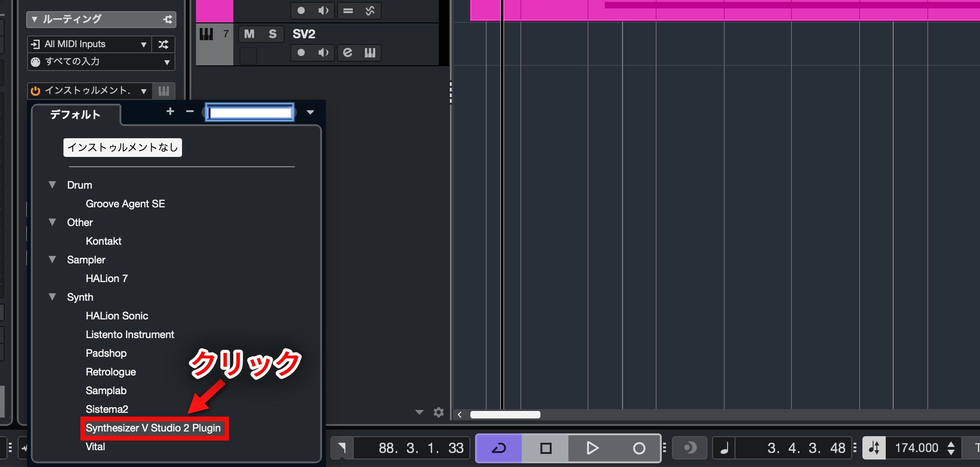
Task: Click the MIDI input transformer shuffle icon
Action: [163, 44]
